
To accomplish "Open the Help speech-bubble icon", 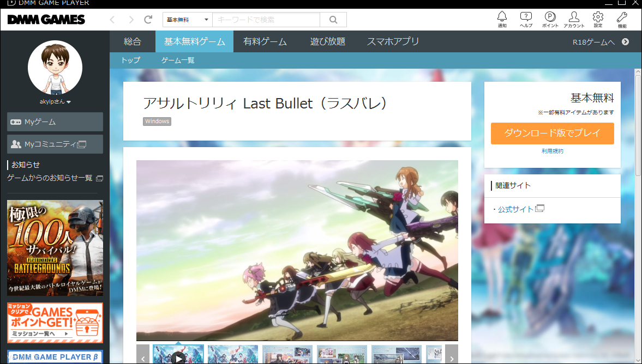I will pos(526,16).
